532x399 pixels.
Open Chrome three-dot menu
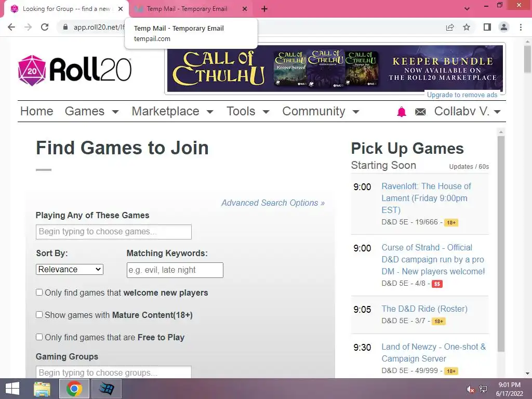[521, 27]
